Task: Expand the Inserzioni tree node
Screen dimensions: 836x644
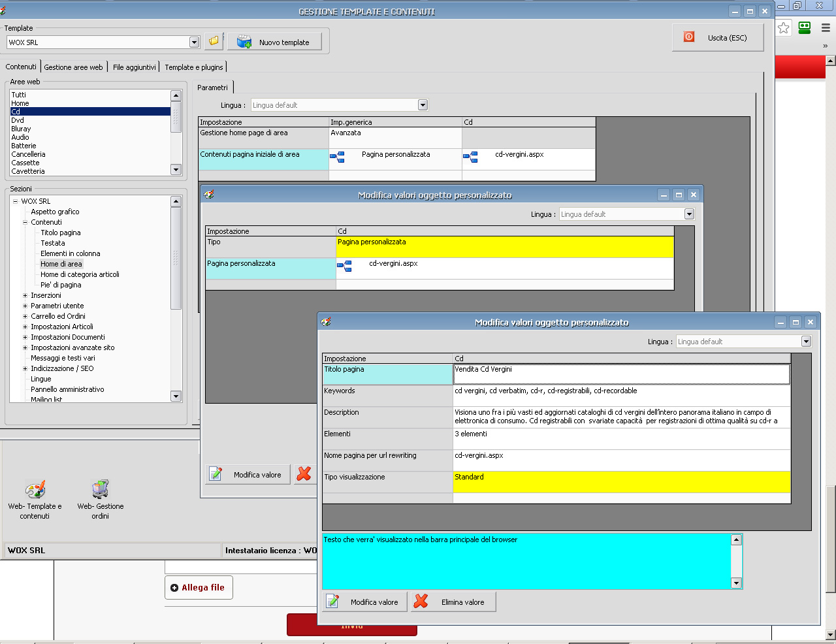Action: 25,295
